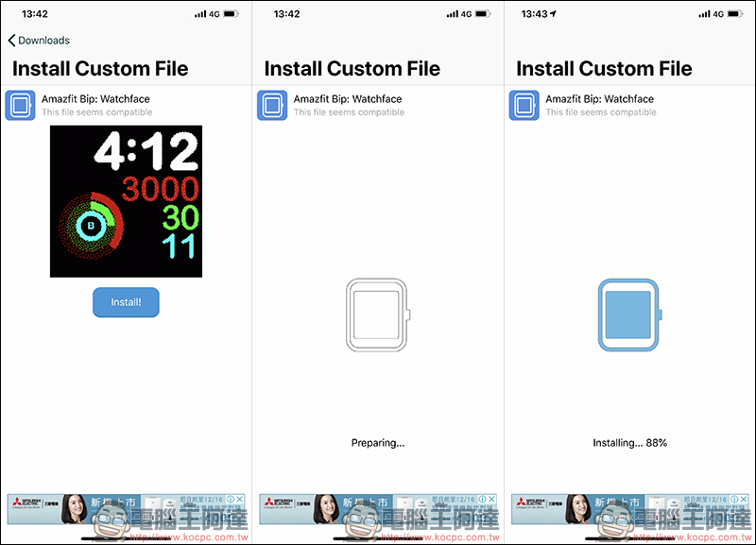Tap the Mitsubishi ad banner in left screen
This screenshot has width=756, height=545.
coord(126,509)
